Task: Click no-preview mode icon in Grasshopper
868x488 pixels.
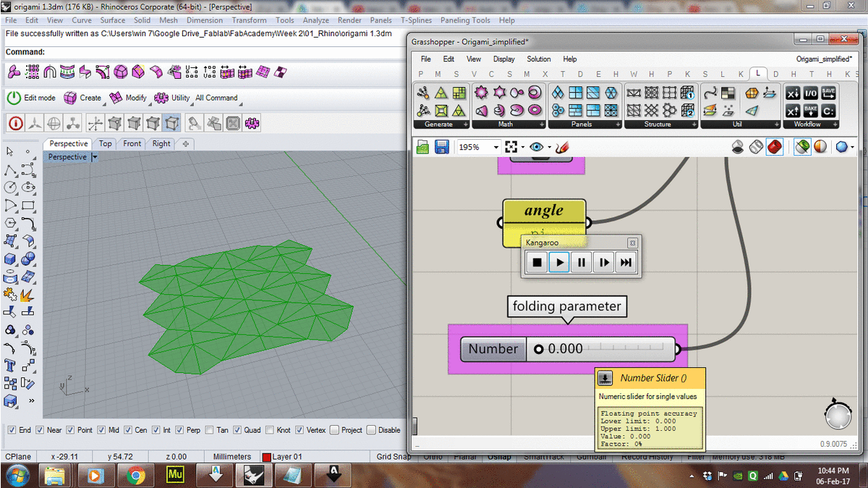Action: click(738, 147)
